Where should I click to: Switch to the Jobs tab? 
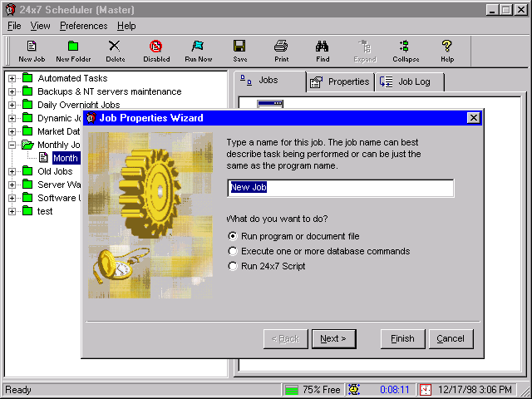coord(269,81)
